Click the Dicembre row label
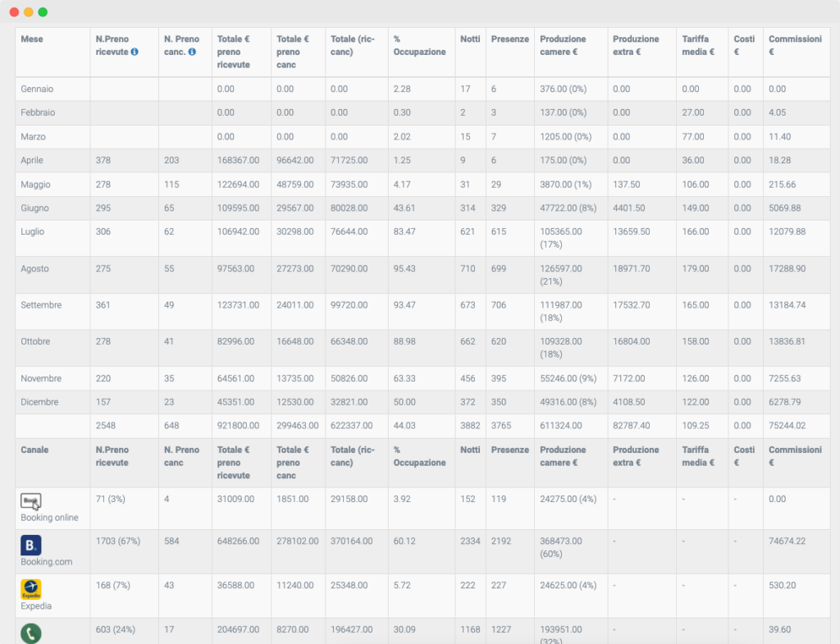The height and width of the screenshot is (644, 840). pos(39,402)
